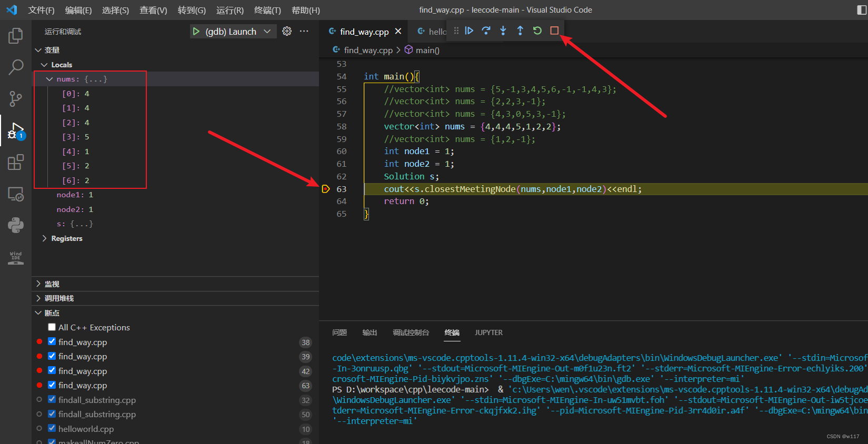868x444 pixels.
Task: Open debug panel more actions ellipsis
Action: pos(304,31)
